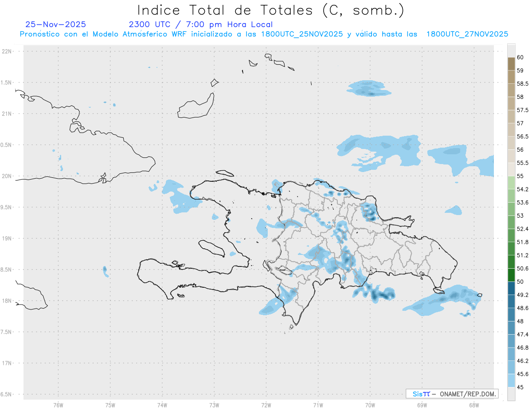Click the '68W' longitude label
The width and height of the screenshot is (532, 411).
click(x=474, y=404)
